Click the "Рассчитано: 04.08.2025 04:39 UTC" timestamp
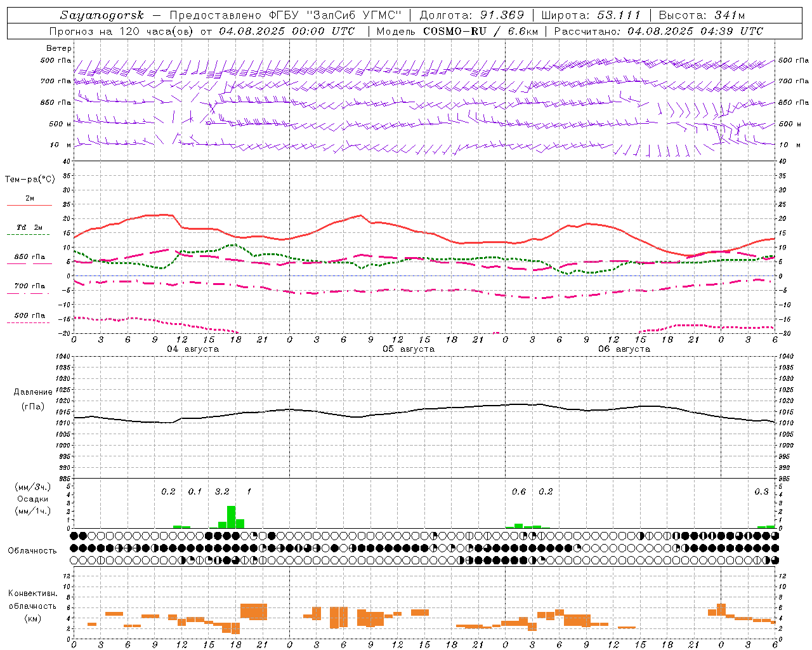The image size is (812, 650). point(658,31)
